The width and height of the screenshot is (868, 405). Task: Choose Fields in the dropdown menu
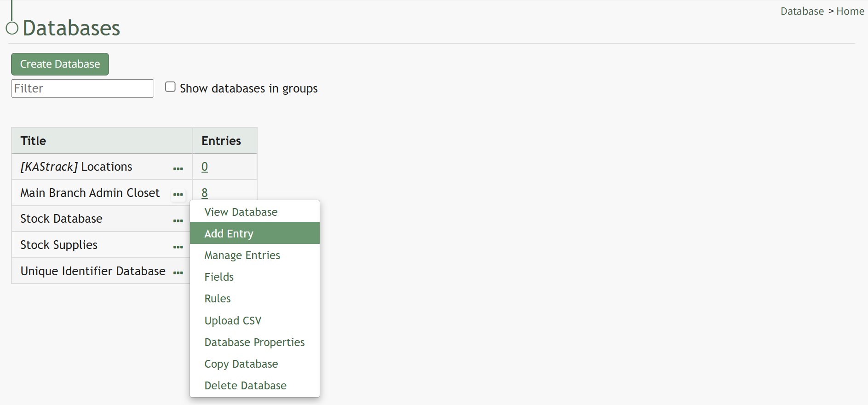[x=255, y=277]
